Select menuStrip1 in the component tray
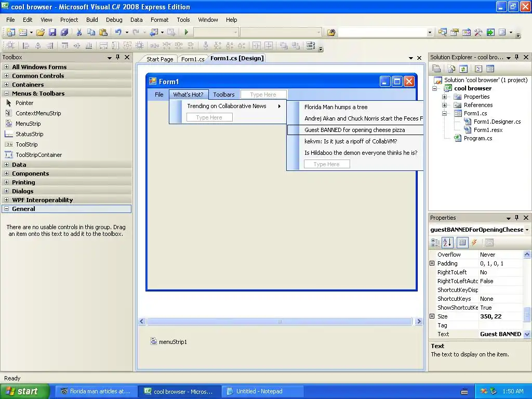 click(169, 342)
